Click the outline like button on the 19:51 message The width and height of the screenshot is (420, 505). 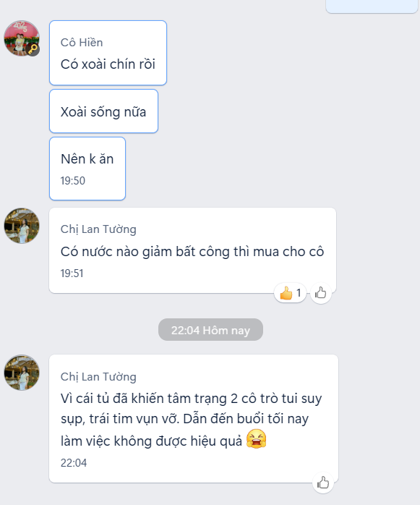pyautogui.click(x=320, y=293)
